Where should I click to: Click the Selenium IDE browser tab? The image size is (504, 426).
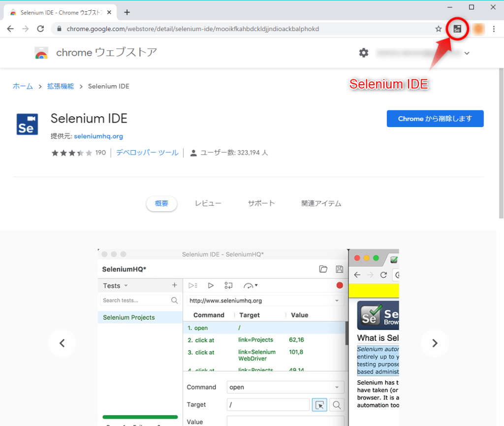(60, 12)
